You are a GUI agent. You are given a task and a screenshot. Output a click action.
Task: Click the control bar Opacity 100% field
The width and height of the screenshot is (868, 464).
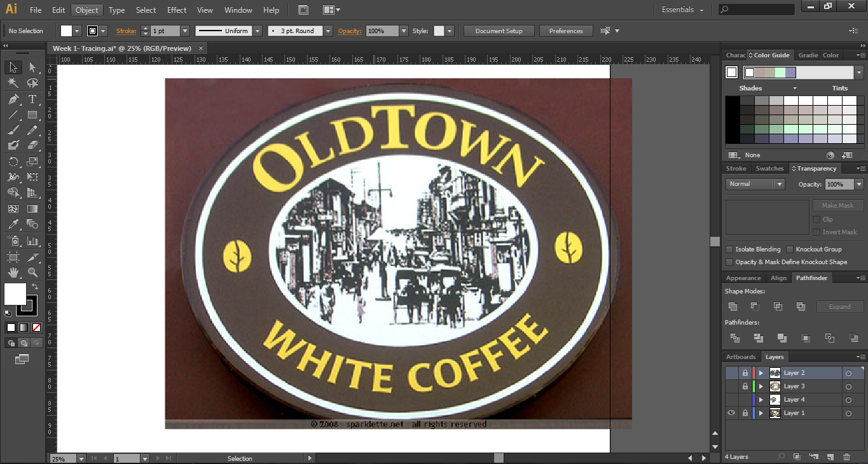(x=383, y=31)
